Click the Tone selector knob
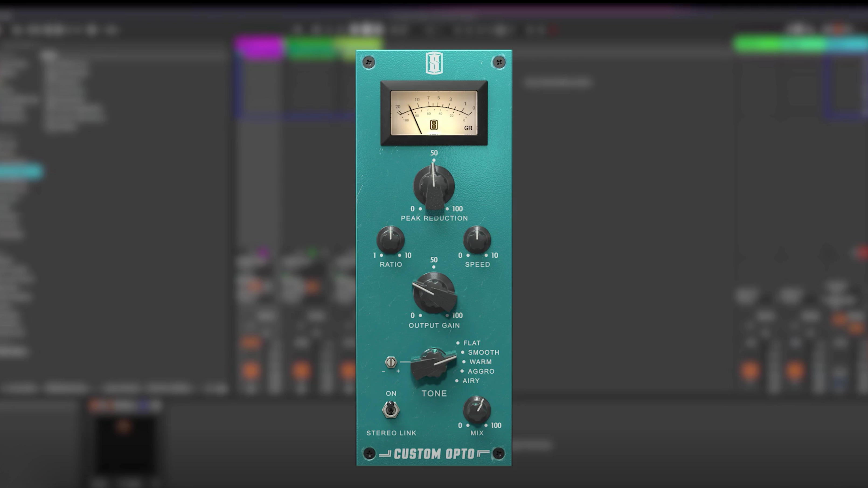 pos(433,364)
